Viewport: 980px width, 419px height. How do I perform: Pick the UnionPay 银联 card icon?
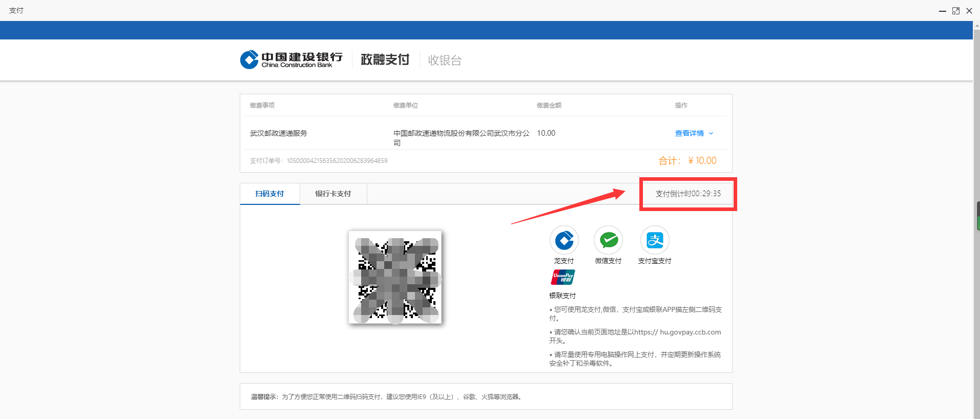click(x=563, y=277)
